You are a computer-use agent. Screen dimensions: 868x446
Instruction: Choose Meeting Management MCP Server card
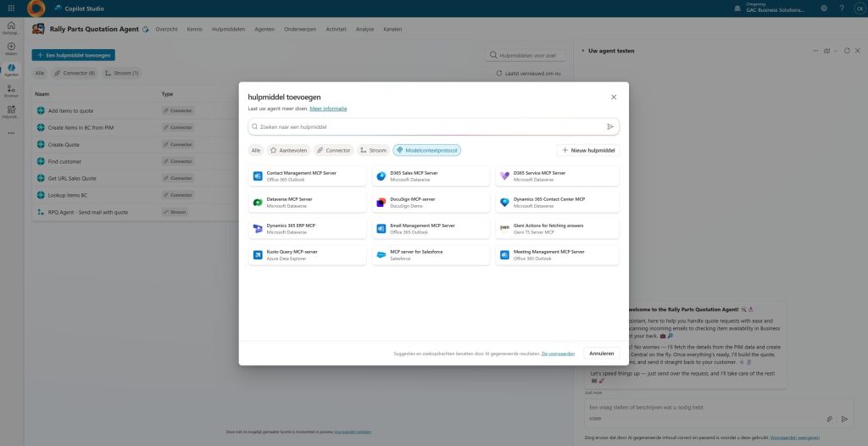tap(558, 255)
